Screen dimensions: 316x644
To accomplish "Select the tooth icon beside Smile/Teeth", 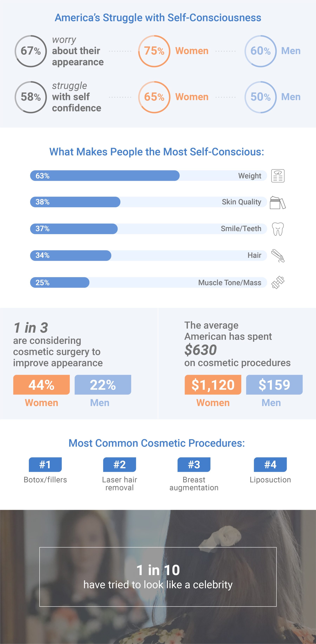I will [278, 229].
